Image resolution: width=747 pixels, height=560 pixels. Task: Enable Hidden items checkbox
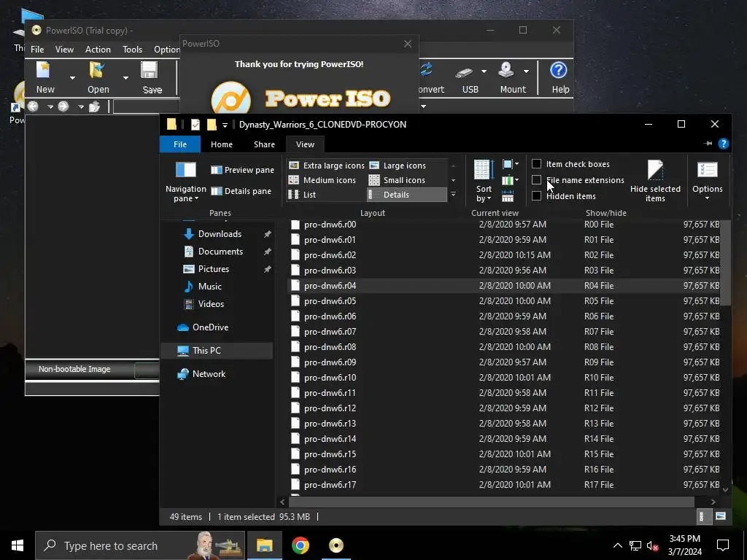tap(536, 195)
